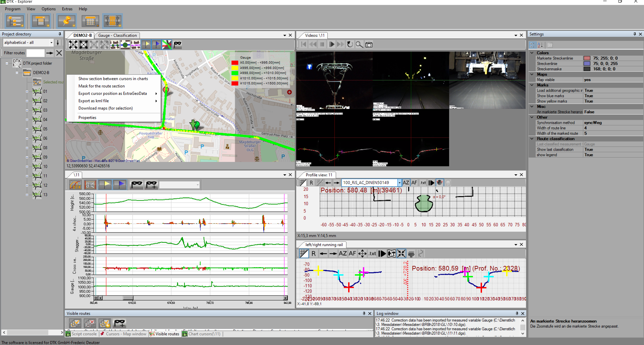Click the table grid icon in main toolbar
The image size is (644, 345).
[90, 21]
